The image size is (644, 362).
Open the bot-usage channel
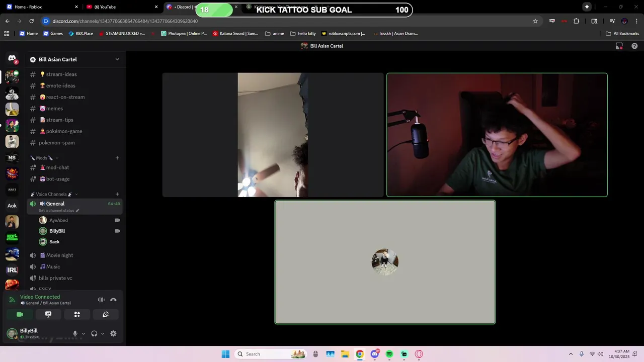pos(74,179)
